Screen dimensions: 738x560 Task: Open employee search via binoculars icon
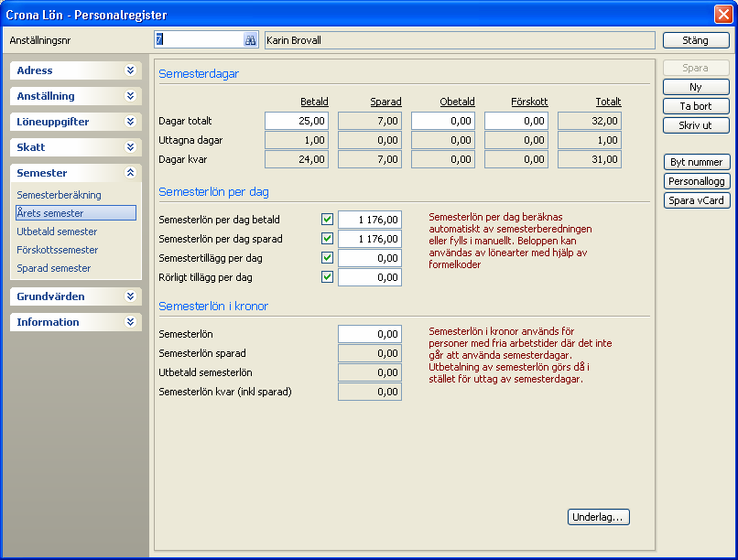click(250, 40)
